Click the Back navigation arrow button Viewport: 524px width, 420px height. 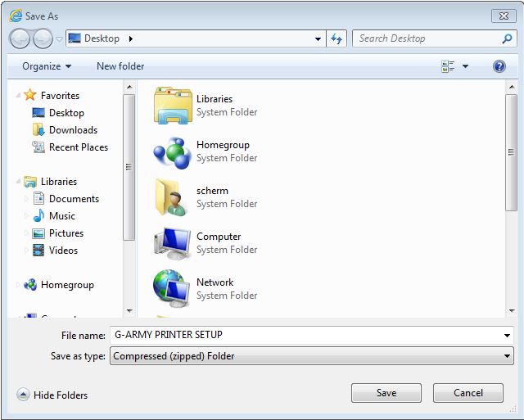tap(20, 38)
